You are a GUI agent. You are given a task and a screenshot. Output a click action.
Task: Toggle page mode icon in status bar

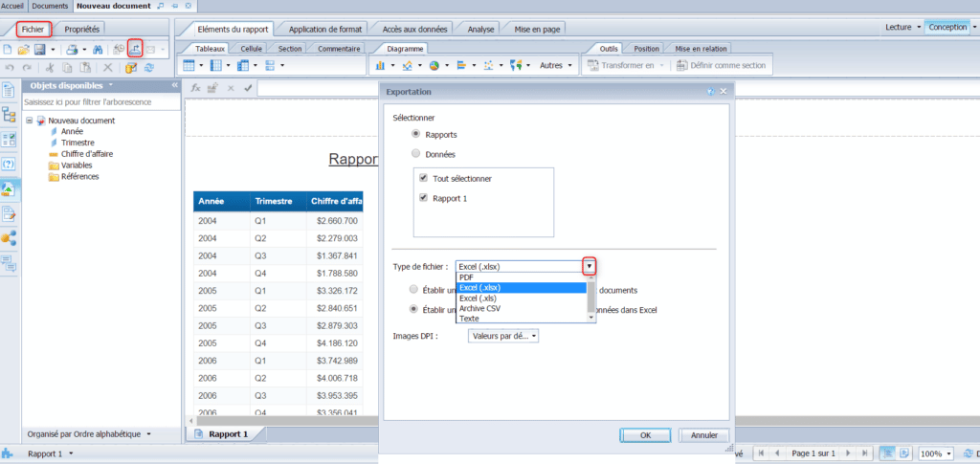click(x=904, y=453)
